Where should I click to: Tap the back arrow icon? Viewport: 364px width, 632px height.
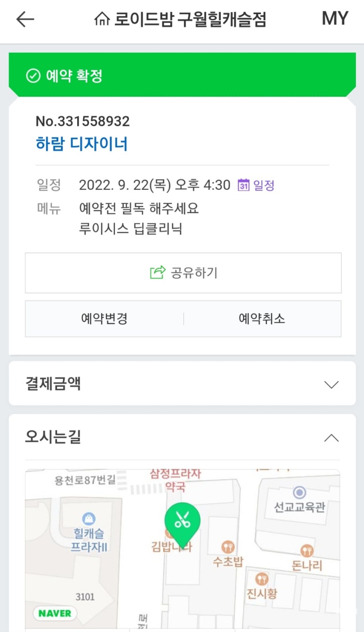pyautogui.click(x=25, y=19)
